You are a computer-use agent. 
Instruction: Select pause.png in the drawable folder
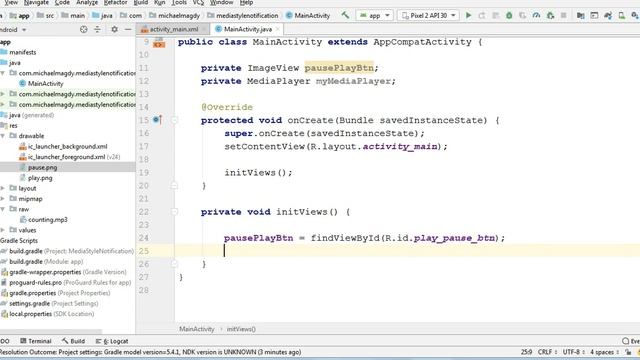pyautogui.click(x=42, y=167)
